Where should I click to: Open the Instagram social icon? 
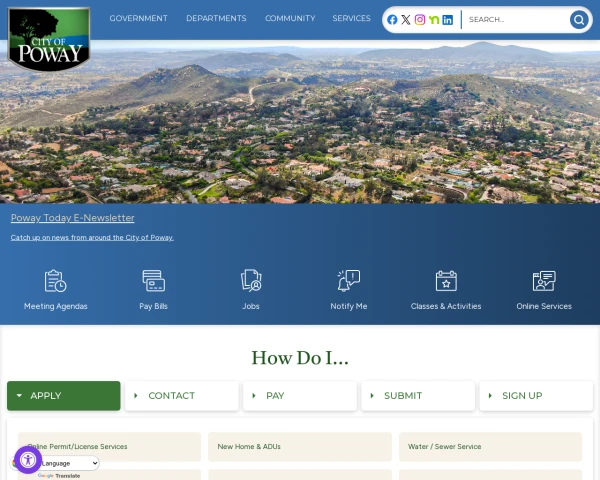coord(420,20)
